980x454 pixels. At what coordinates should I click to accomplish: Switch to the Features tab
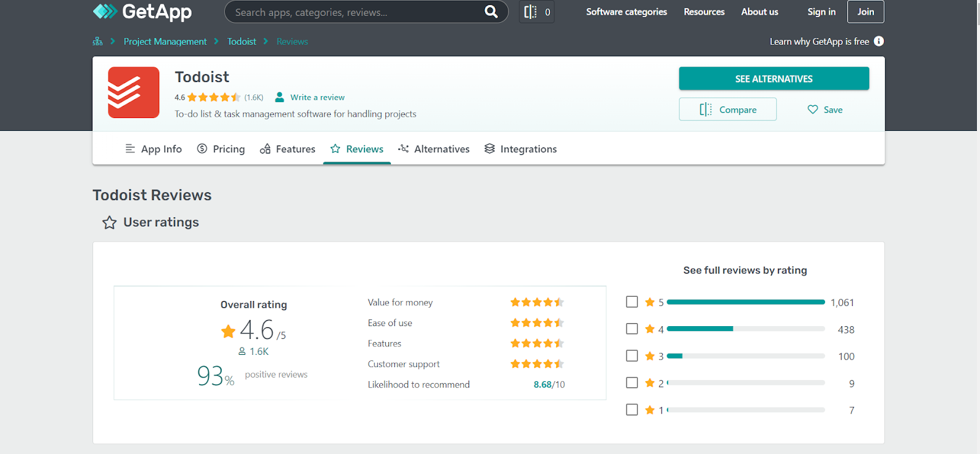[x=288, y=149]
